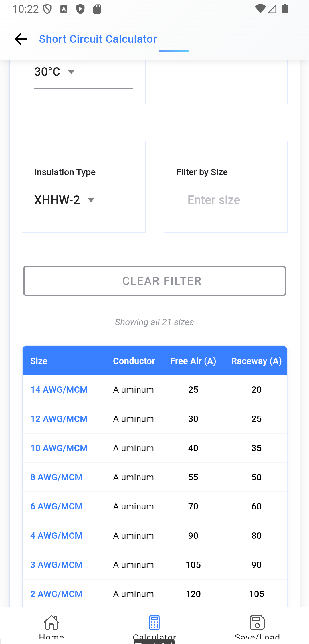
Task: Tap the back arrow icon
Action: [x=21, y=39]
